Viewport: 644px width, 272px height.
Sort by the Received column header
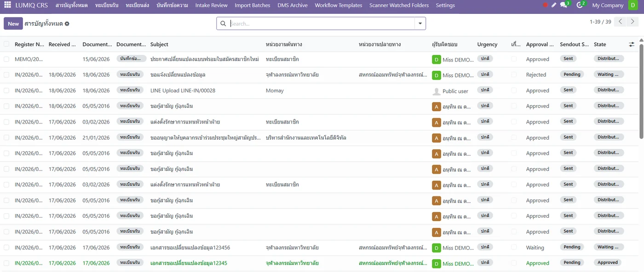(62, 45)
